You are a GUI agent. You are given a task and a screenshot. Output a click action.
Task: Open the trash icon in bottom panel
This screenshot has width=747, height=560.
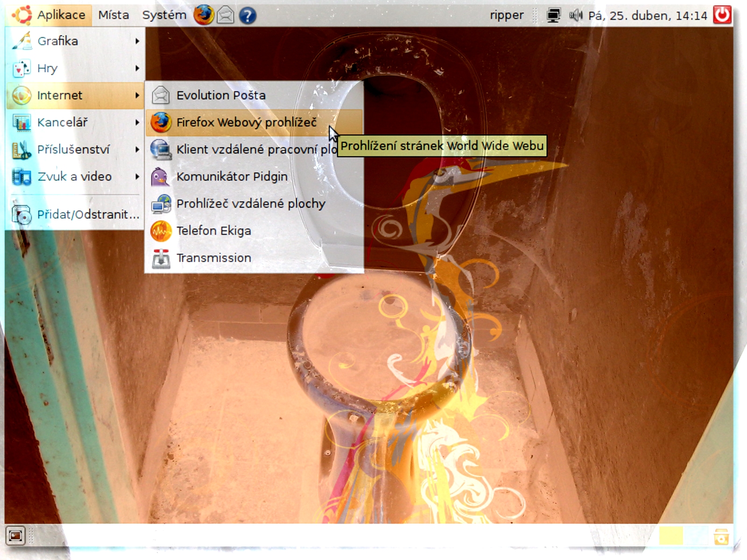pos(721,536)
